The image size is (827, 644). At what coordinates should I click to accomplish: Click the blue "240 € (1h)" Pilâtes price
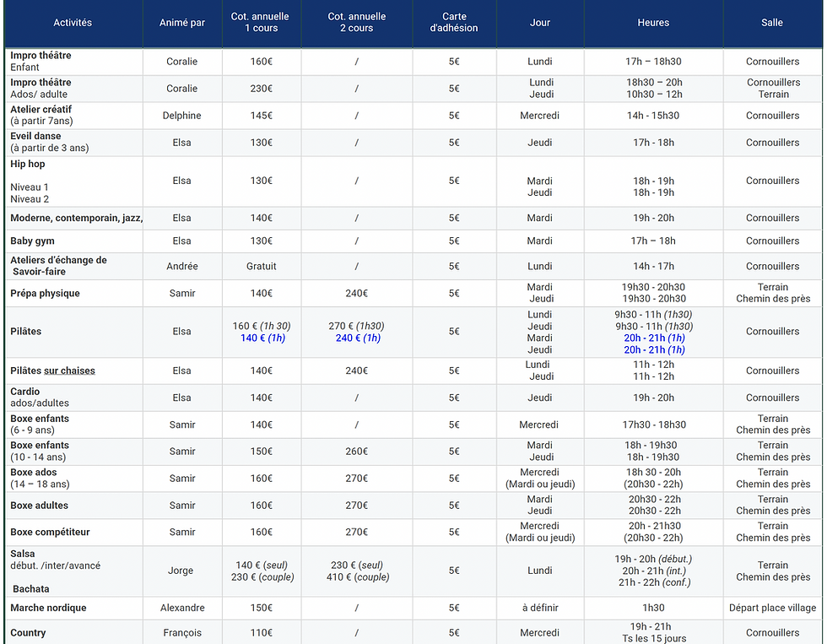(358, 338)
